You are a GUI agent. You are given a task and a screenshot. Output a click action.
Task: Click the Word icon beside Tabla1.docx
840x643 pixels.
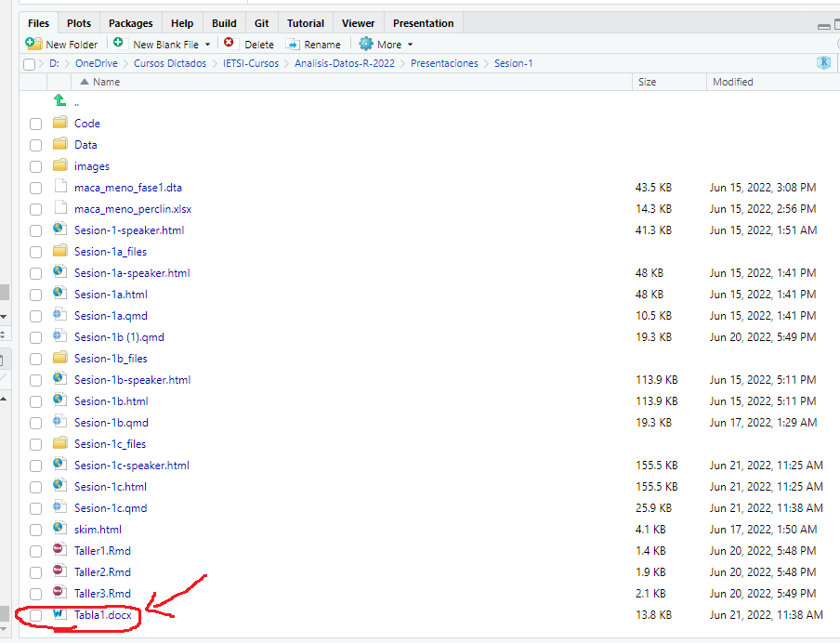click(60, 614)
